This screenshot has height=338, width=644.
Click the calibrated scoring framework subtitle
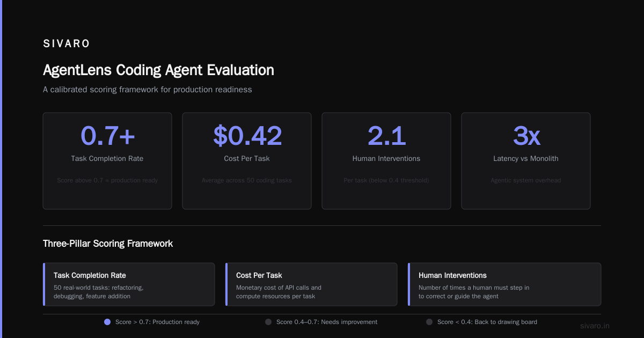147,90
